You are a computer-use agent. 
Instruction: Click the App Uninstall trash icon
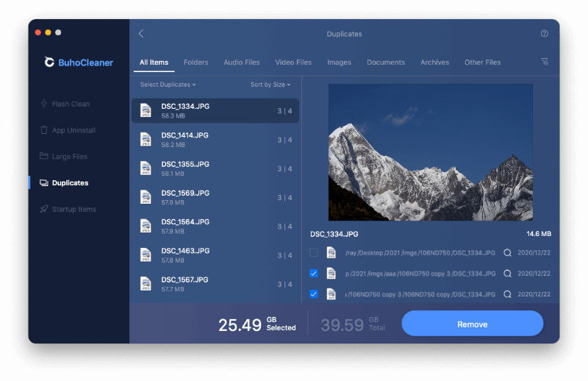coord(44,130)
